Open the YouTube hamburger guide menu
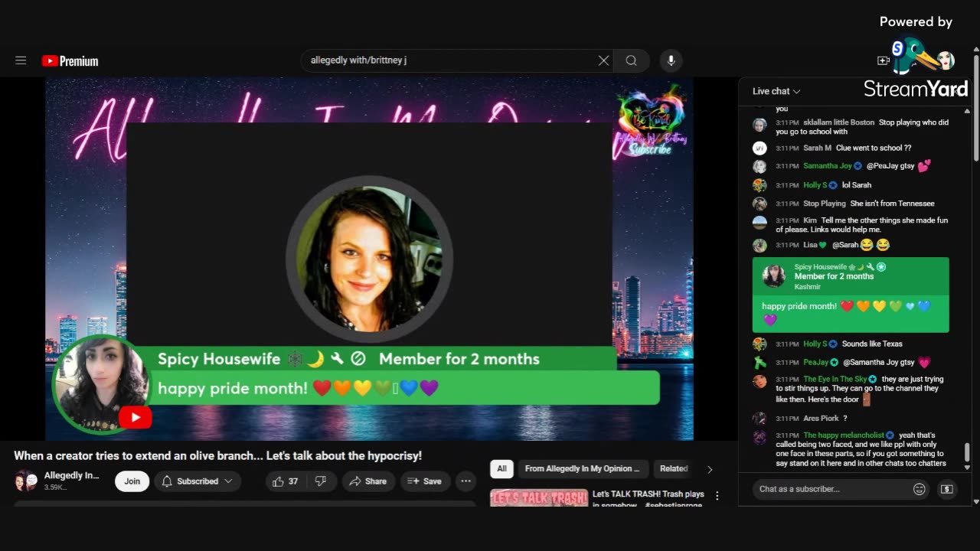Viewport: 980px width, 551px height. point(21,60)
